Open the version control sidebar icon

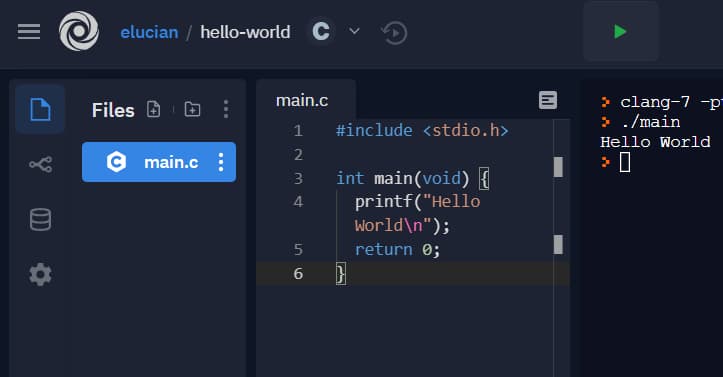tap(41, 164)
